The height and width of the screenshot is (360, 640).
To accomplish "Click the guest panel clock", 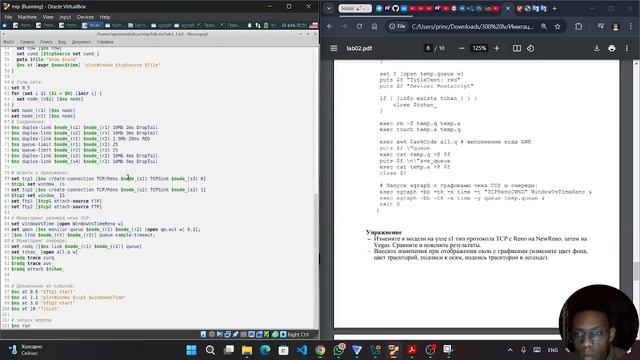I will (294, 25).
